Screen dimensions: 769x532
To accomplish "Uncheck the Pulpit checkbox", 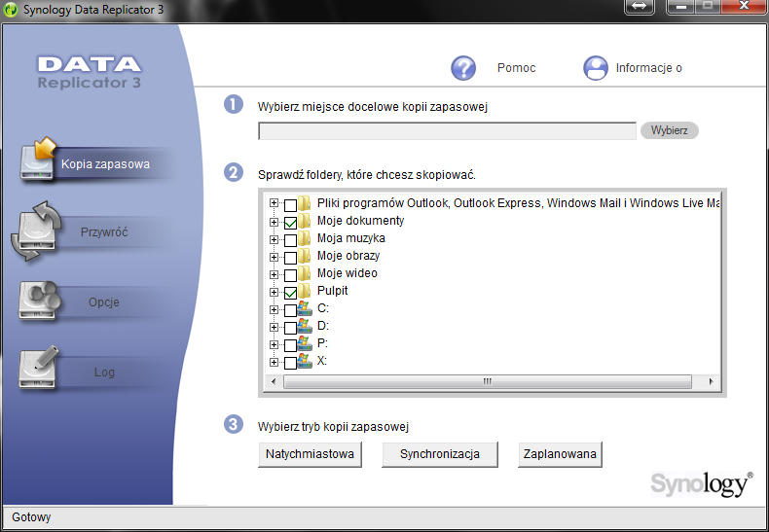I will pyautogui.click(x=290, y=293).
